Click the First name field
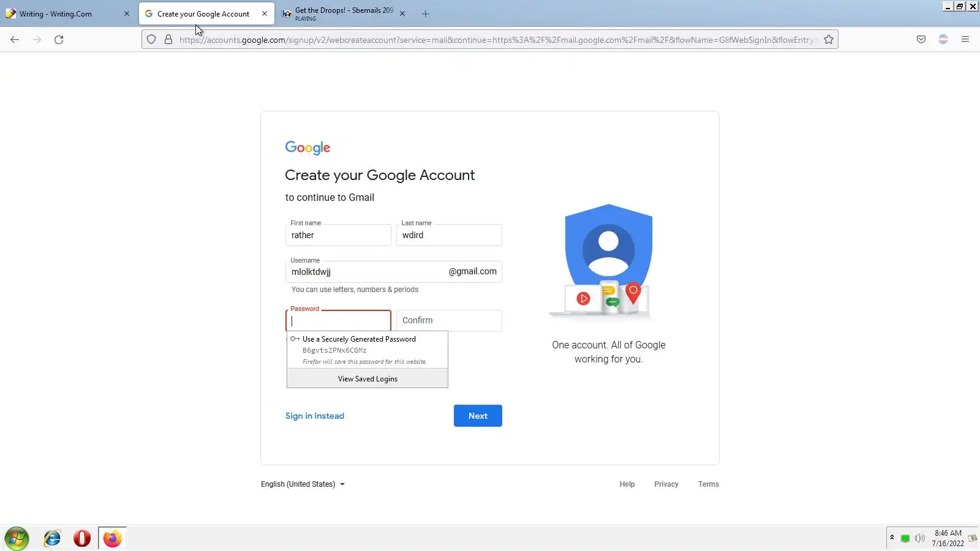 pos(338,235)
